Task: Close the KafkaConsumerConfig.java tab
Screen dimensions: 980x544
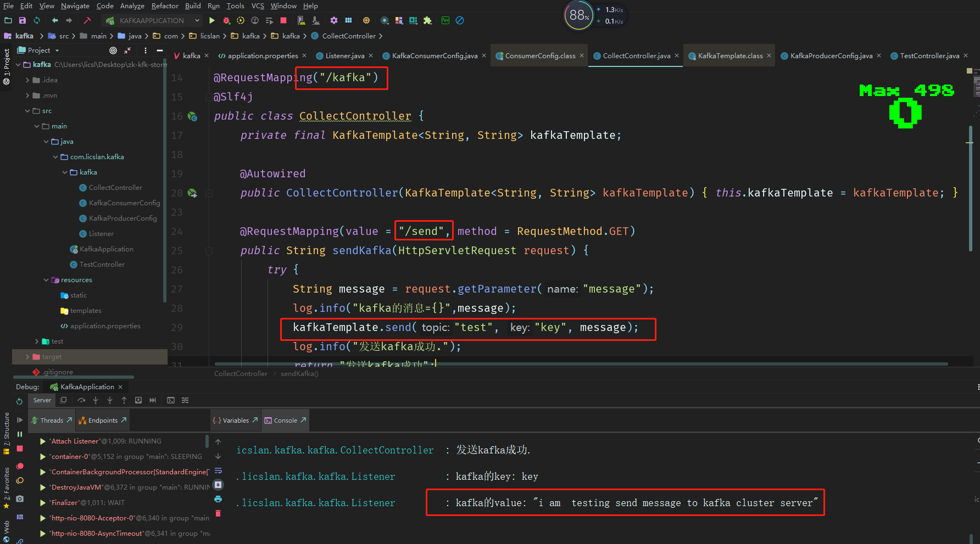Action: [484, 56]
